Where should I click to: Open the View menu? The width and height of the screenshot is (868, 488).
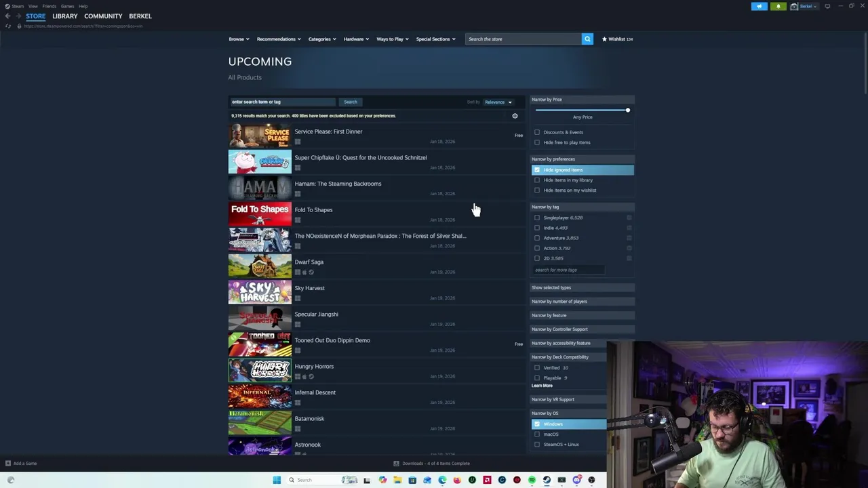click(x=33, y=6)
